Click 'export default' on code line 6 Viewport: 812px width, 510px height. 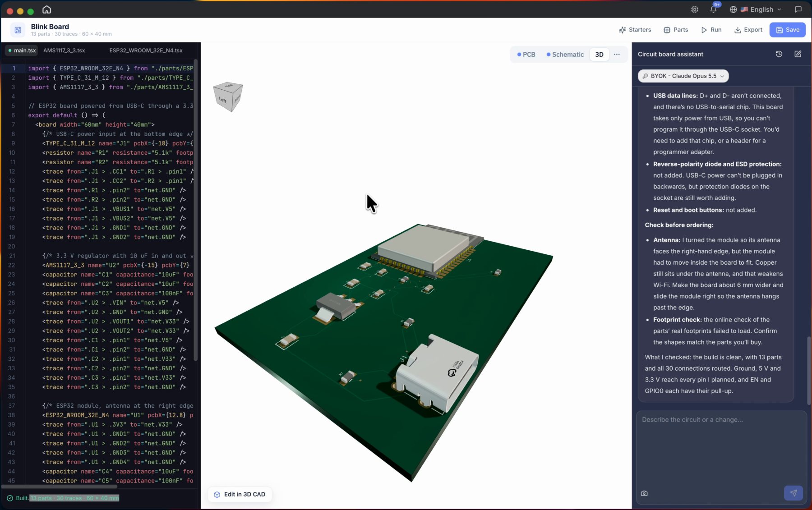pos(53,115)
